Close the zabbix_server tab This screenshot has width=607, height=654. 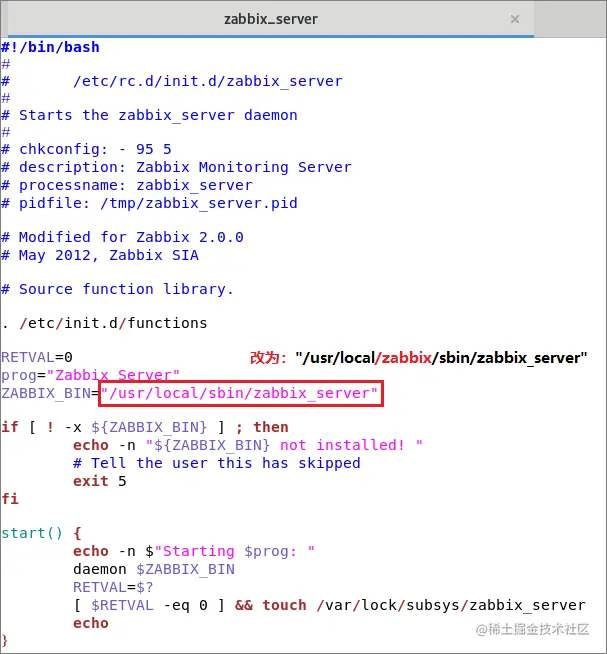pos(515,19)
